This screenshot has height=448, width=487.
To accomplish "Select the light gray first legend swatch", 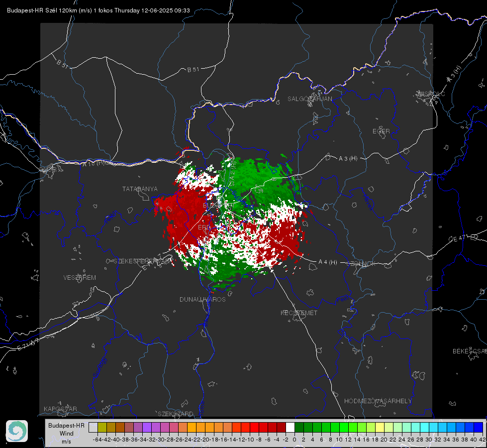I will (x=93, y=428).
